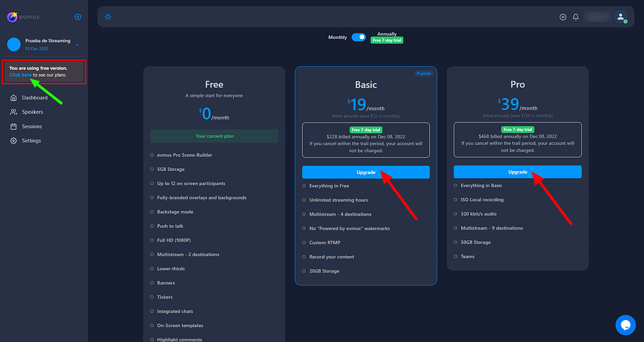This screenshot has height=342, width=644.
Task: Click 'Tickers' feature
Action: [165, 297]
